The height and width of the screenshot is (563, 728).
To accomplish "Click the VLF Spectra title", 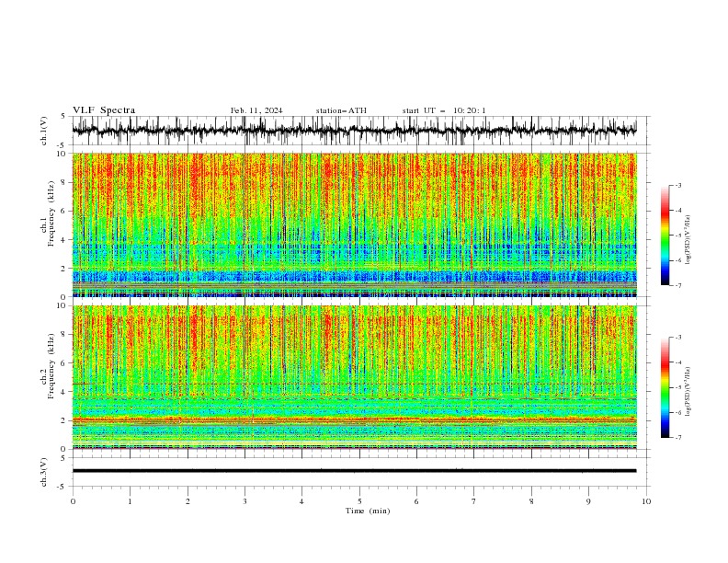I will pyautogui.click(x=104, y=110).
